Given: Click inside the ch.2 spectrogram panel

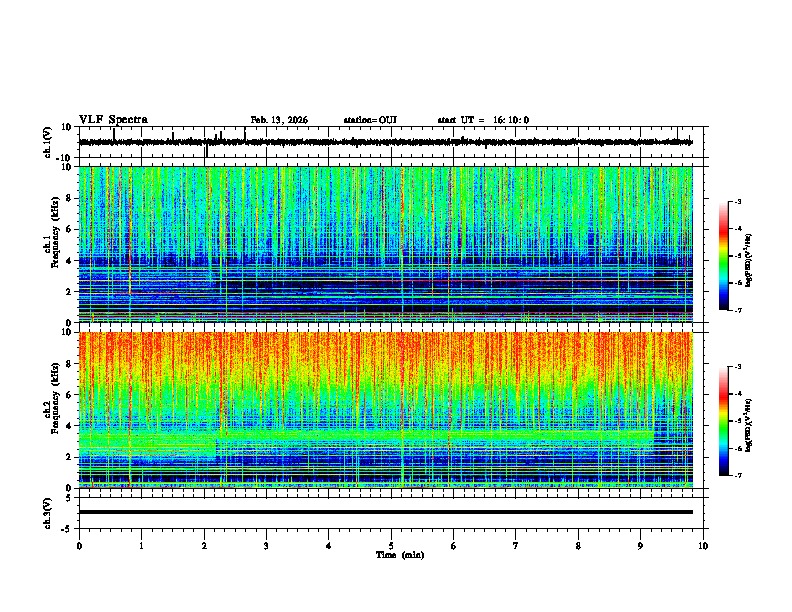Looking at the screenshot, I should (385, 410).
